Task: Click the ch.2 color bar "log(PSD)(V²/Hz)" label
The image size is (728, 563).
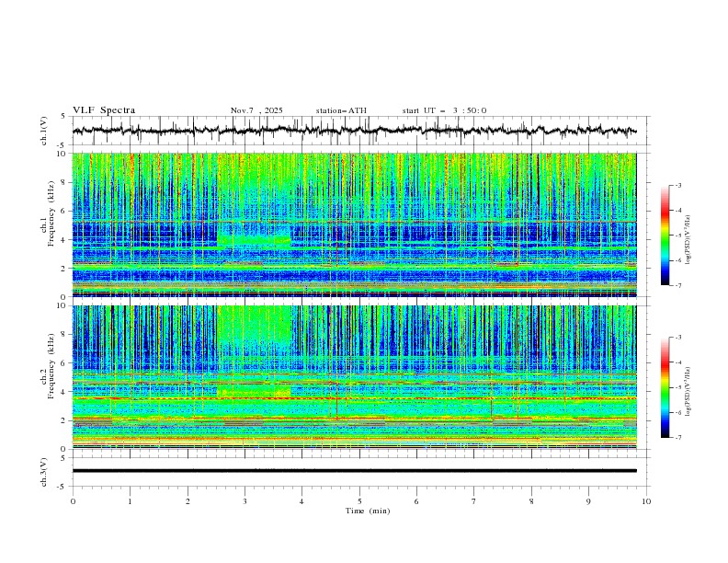Action: pos(688,391)
